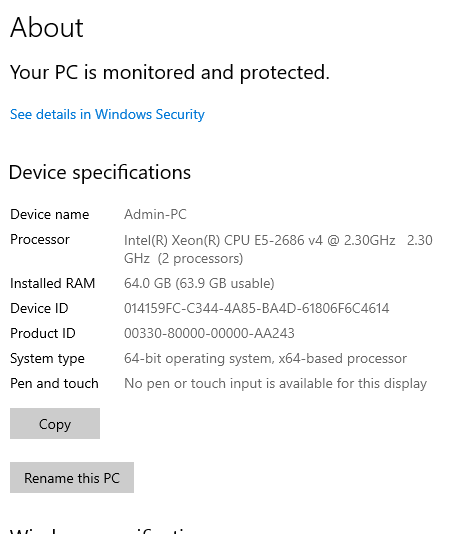Click the Processor specification text
459x534 pixels.
278,249
